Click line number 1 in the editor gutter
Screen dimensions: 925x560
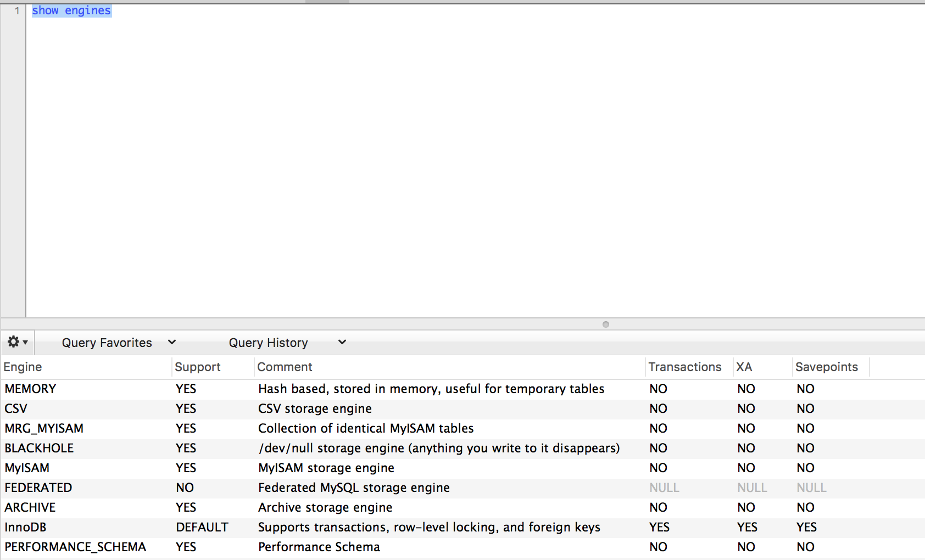point(17,10)
